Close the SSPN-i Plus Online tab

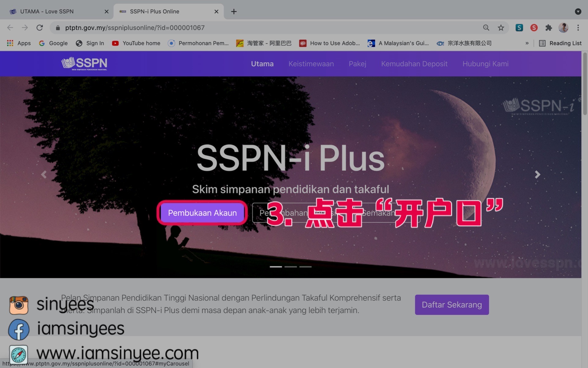point(216,11)
